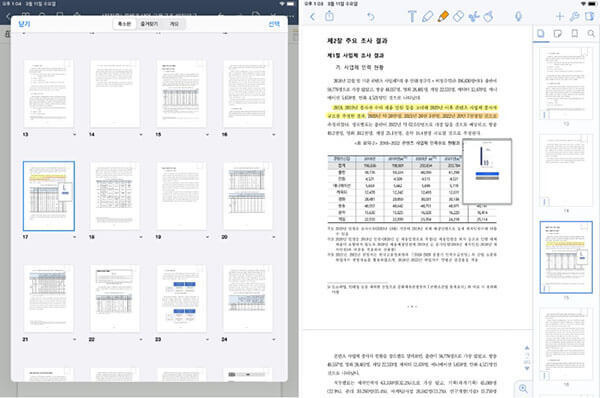Open page 21 thumbnail in left grid
The width and height of the screenshot is (600, 398).
click(x=48, y=298)
